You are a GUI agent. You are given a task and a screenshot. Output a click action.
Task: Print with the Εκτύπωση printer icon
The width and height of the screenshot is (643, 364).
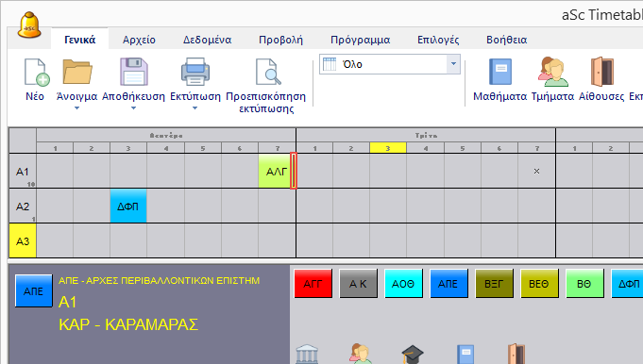(195, 72)
